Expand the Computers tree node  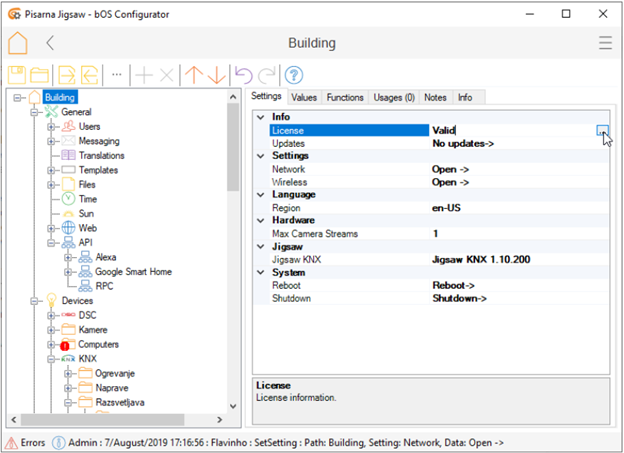(x=52, y=344)
